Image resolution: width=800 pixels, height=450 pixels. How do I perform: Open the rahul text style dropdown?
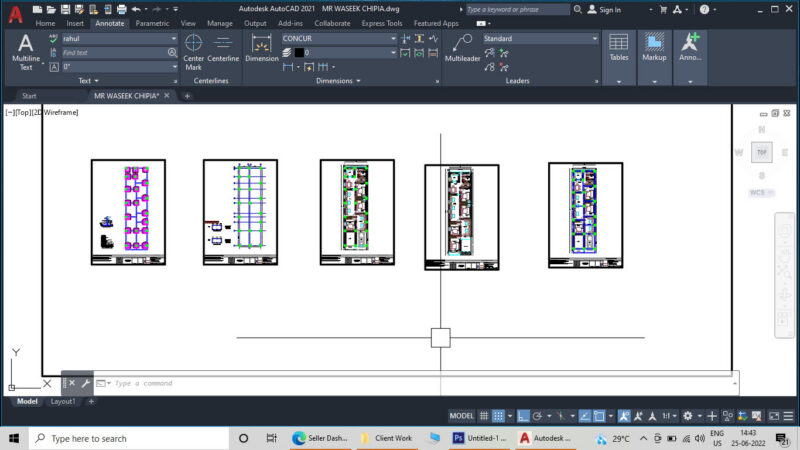click(174, 38)
